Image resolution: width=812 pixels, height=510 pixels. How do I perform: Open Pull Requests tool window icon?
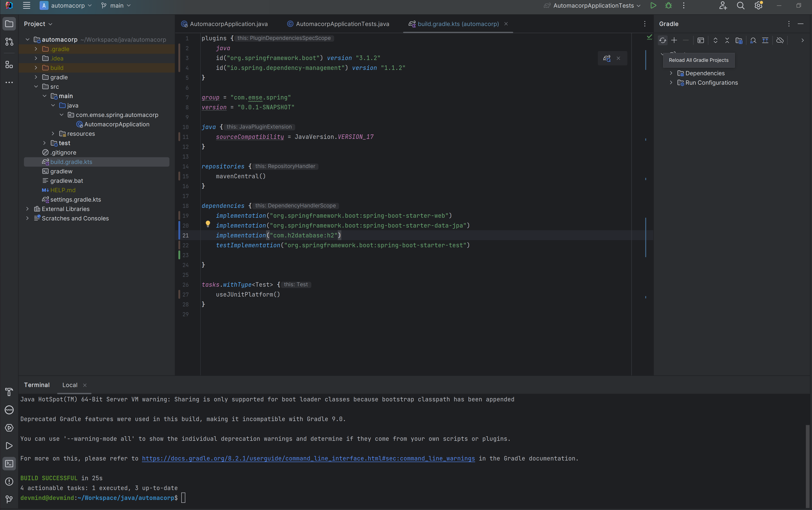point(9,42)
